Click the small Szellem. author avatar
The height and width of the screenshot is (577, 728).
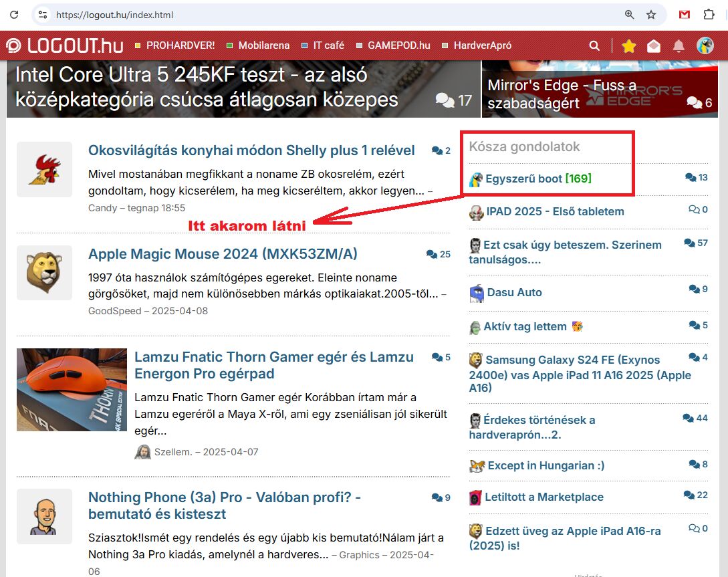coord(142,452)
